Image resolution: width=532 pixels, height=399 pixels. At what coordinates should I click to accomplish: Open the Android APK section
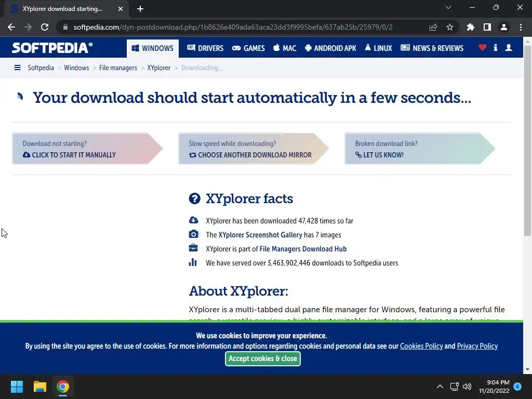coord(330,48)
